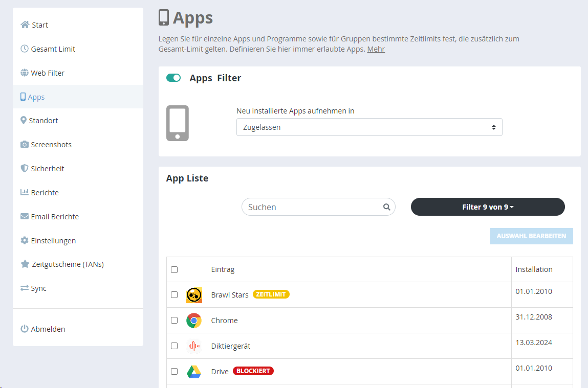
Task: Click the Brawl Stars app name
Action: click(x=229, y=295)
